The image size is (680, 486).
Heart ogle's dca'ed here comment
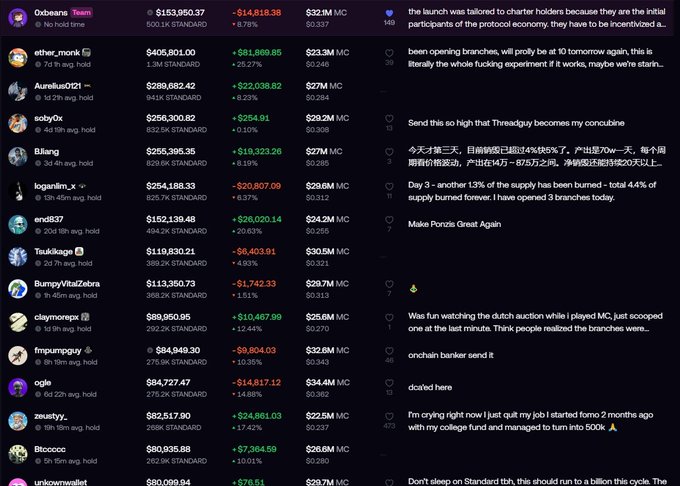click(x=389, y=383)
